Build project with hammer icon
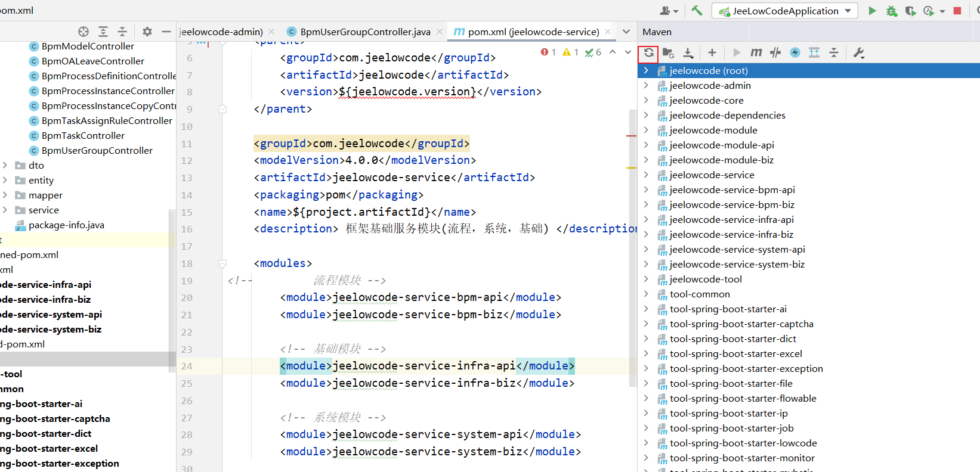 click(697, 11)
